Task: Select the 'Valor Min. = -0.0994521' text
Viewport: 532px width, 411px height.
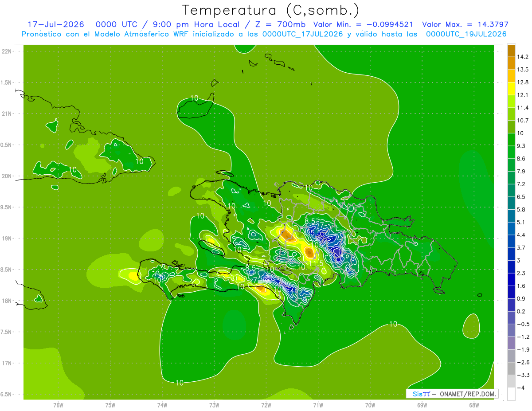Action: 363,24
